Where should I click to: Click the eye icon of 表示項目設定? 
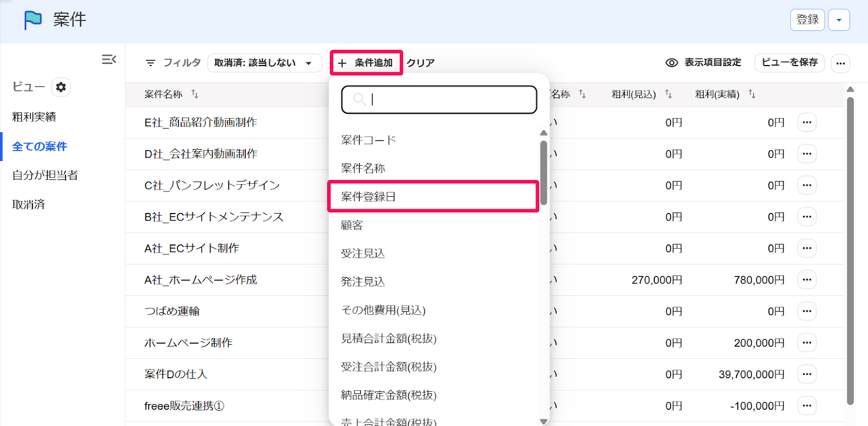tap(672, 63)
